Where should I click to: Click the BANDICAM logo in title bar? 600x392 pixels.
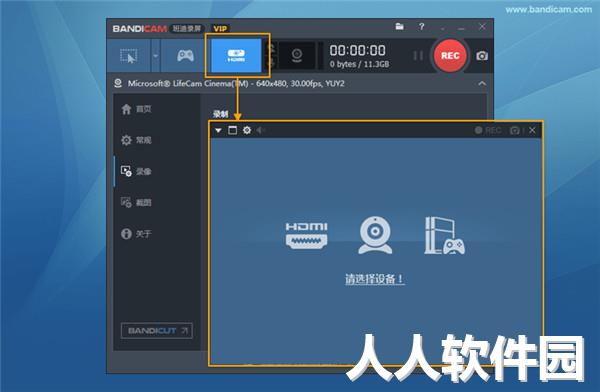tap(140, 29)
